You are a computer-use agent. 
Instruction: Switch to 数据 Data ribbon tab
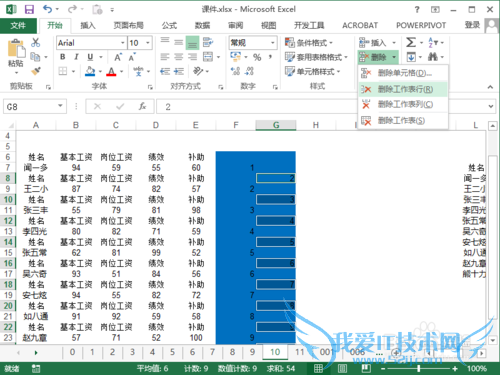[x=202, y=25]
